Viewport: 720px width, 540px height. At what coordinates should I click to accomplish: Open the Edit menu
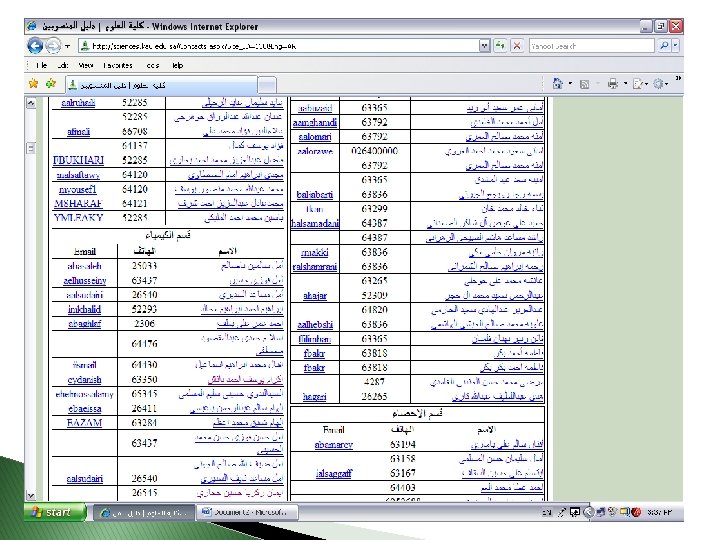pyautogui.click(x=62, y=65)
